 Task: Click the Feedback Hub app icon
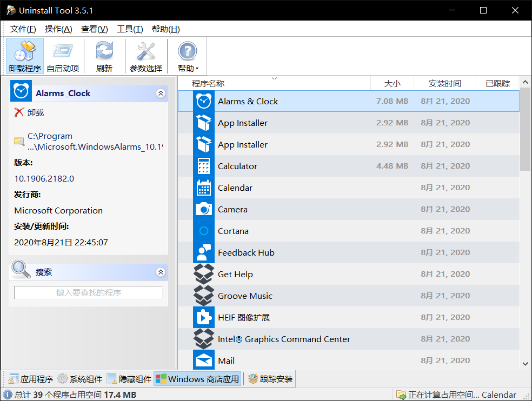pos(204,253)
